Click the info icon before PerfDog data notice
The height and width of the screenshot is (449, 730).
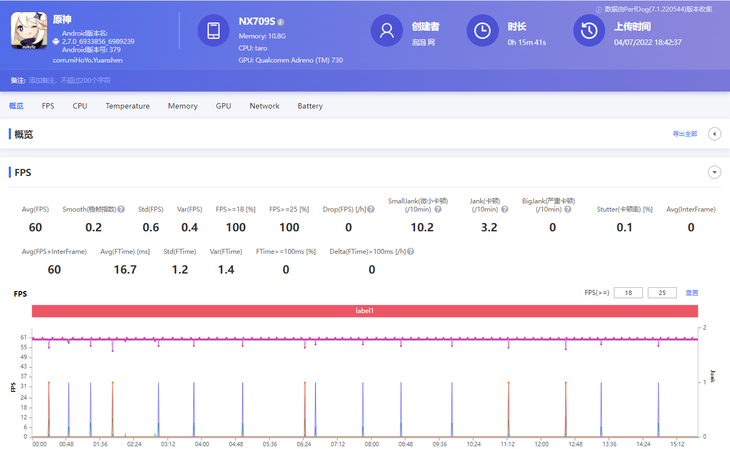599,9
